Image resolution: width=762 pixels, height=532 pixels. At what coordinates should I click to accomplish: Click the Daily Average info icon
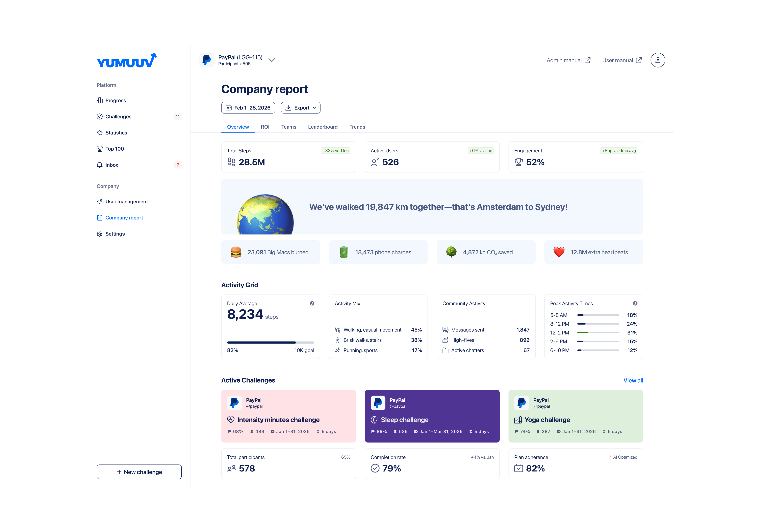(312, 303)
